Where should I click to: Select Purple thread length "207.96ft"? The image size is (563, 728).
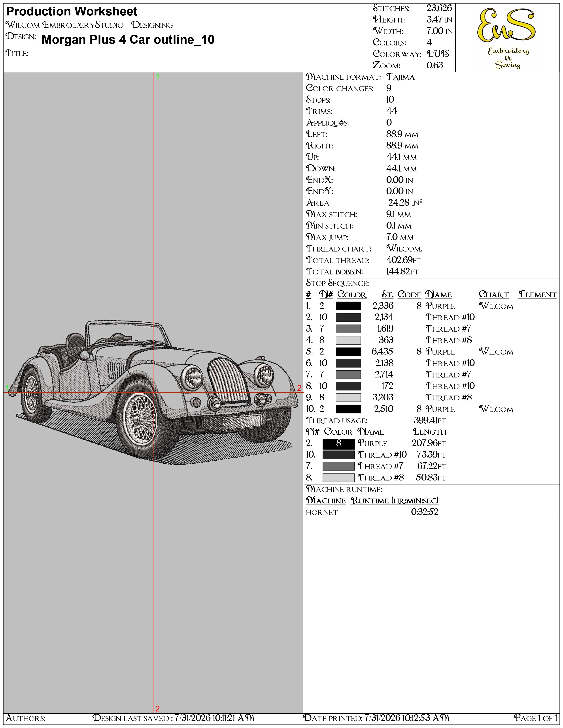[429, 443]
